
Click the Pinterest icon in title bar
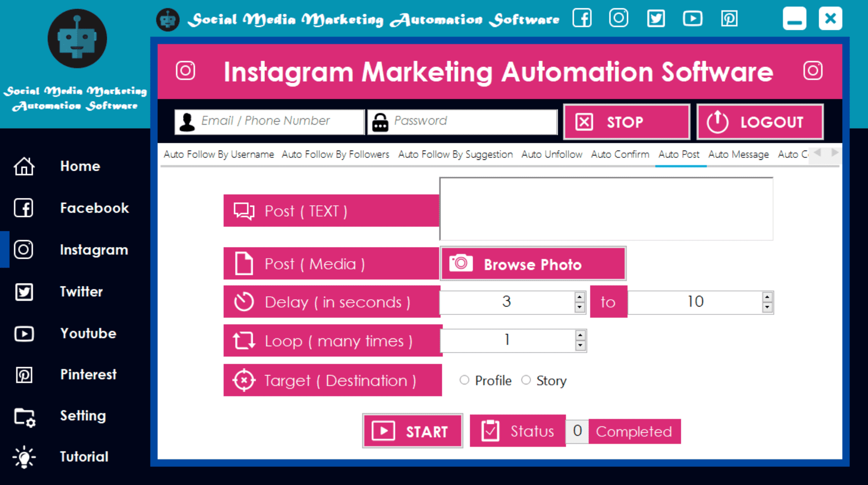click(729, 19)
